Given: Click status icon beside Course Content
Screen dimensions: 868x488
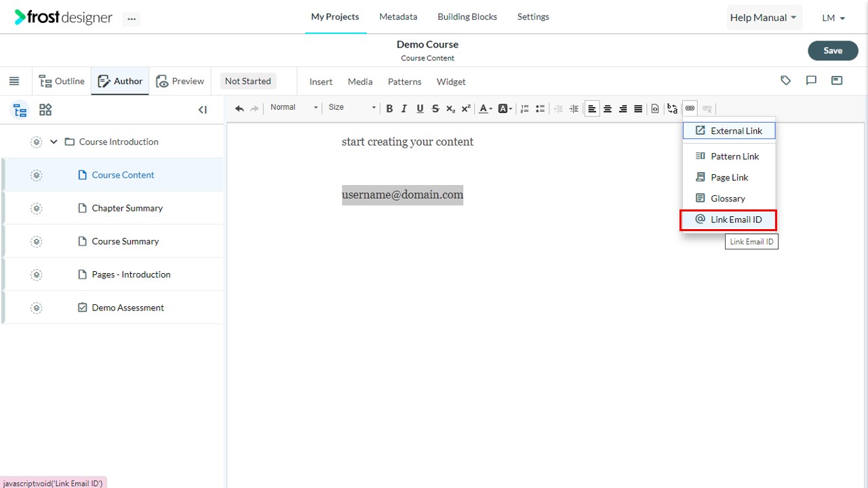Looking at the screenshot, I should click(x=37, y=175).
